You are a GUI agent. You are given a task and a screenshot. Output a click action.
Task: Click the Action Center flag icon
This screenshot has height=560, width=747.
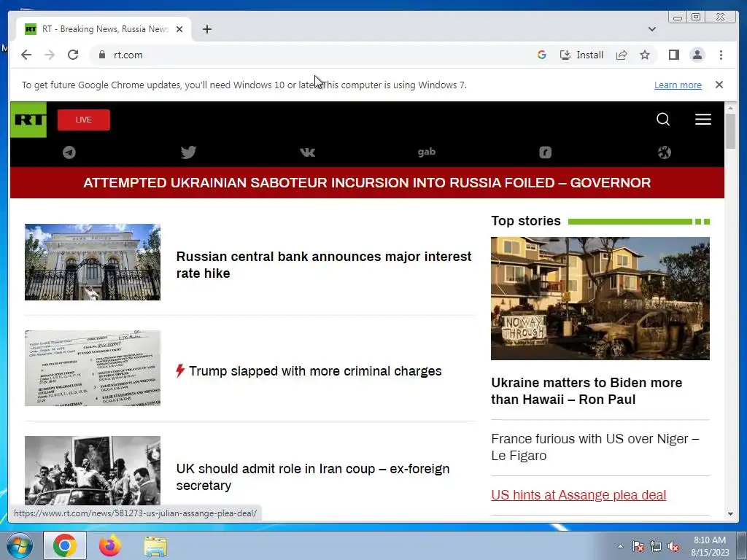638,546
